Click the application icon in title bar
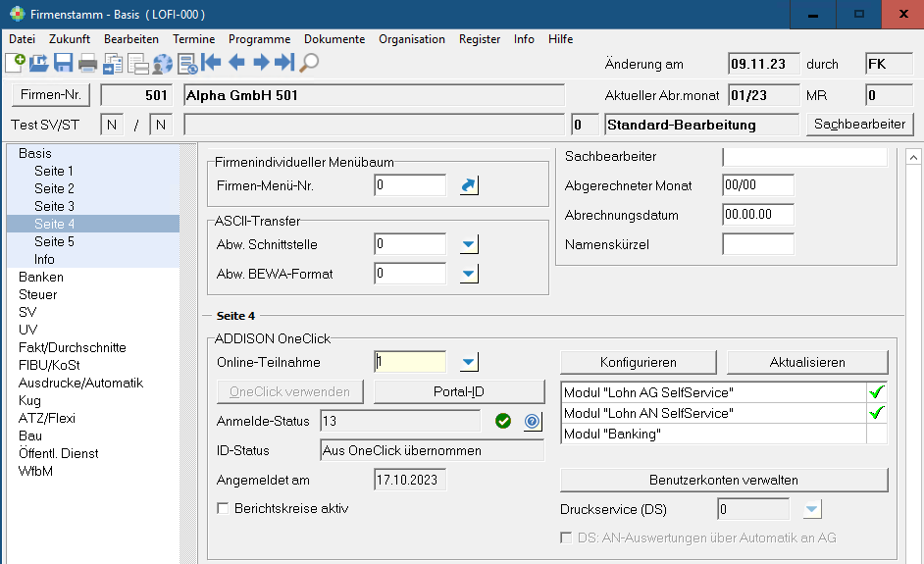 tap(17, 14)
